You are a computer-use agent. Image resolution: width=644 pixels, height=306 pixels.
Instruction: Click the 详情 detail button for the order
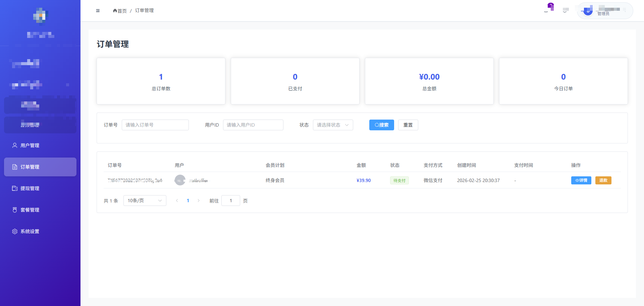click(581, 180)
